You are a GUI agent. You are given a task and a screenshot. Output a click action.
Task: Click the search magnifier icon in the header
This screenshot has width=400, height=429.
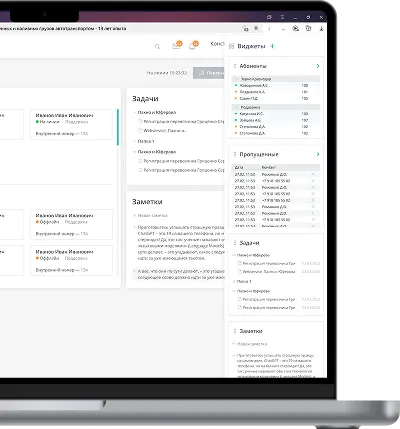point(157,47)
